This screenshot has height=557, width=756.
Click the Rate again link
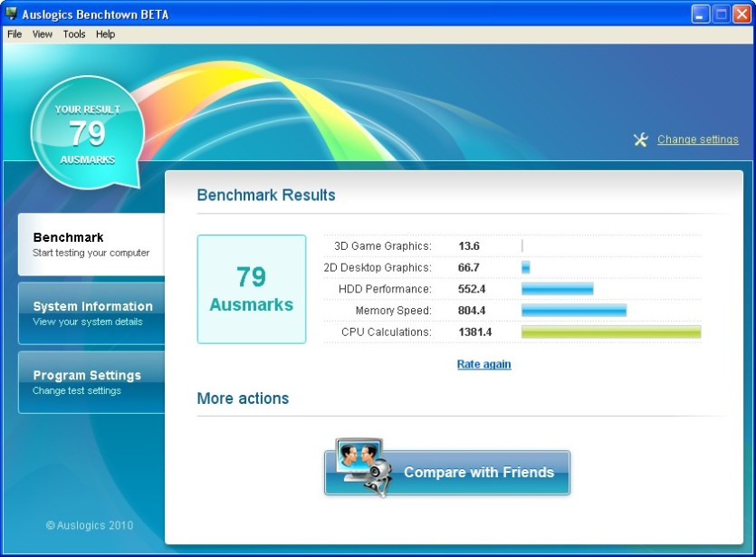483,364
